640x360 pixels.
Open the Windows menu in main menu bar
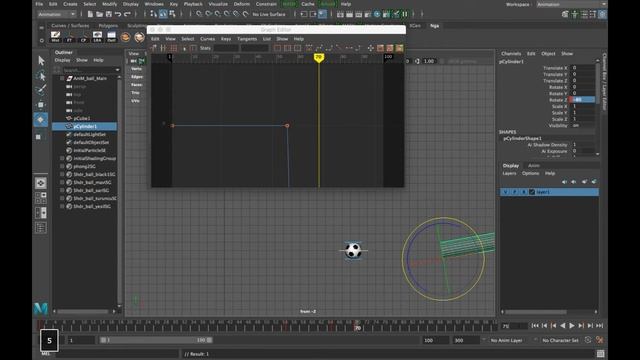[x=154, y=4]
